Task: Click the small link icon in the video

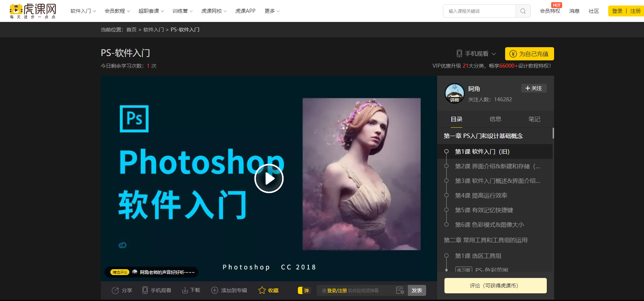Action: point(122,245)
